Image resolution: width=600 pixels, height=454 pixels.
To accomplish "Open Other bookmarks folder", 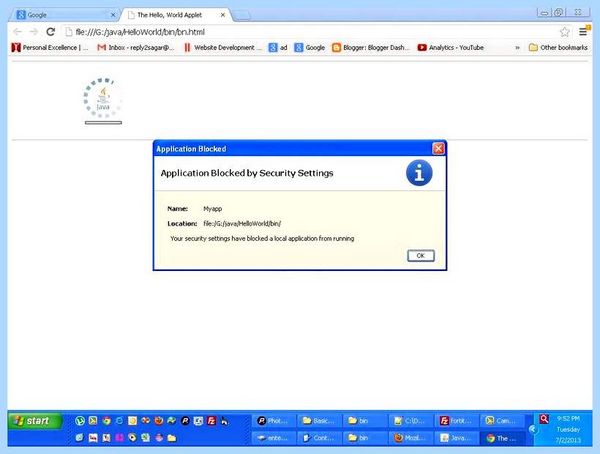I will coord(558,47).
